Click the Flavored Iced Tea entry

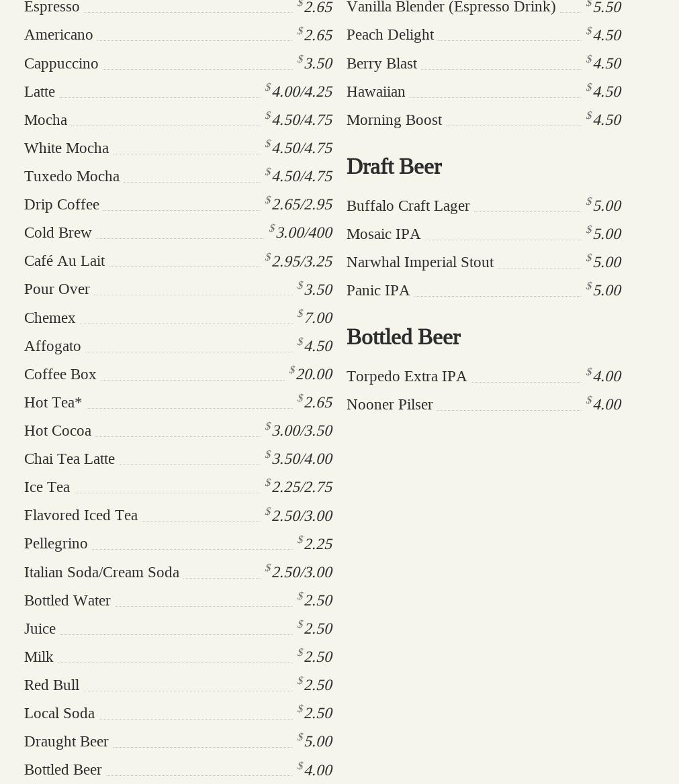coord(81,515)
